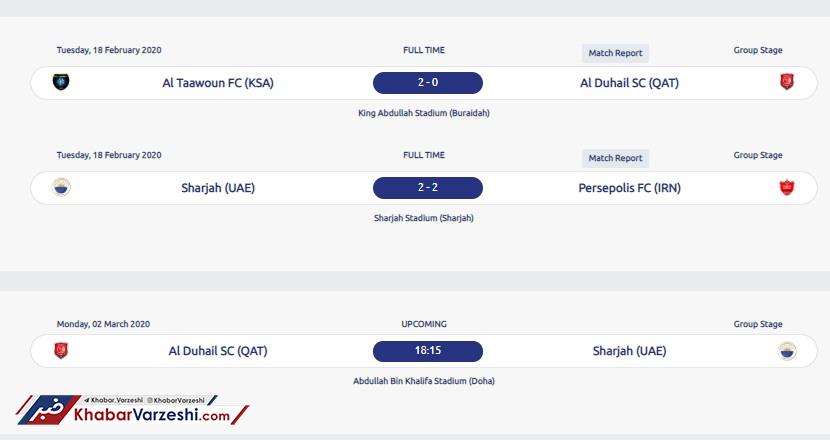
Task: Click the Persepolis FC club crest
Action: click(x=787, y=187)
